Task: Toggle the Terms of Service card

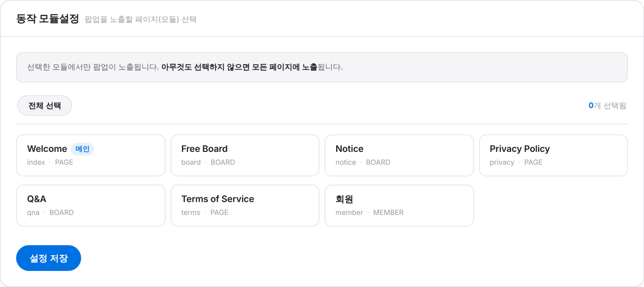Action: point(245,206)
